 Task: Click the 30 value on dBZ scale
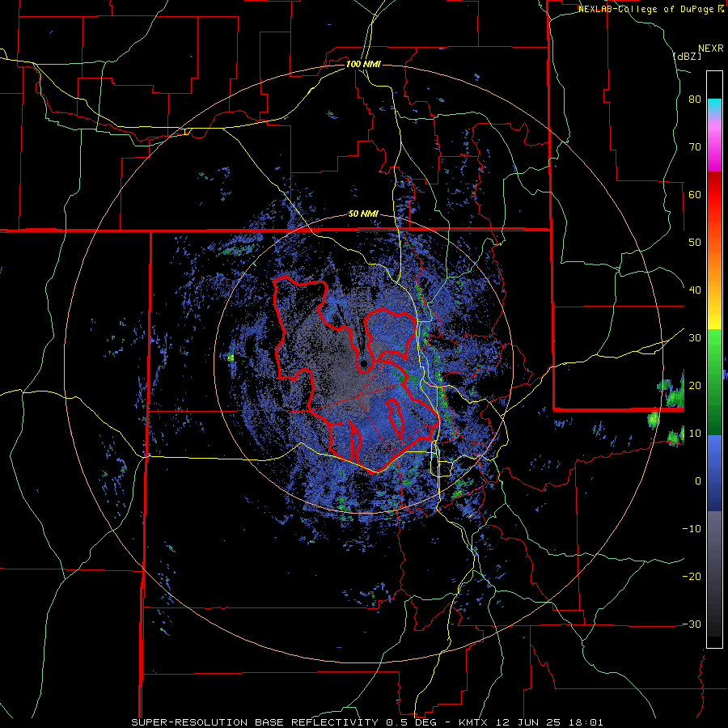695,338
